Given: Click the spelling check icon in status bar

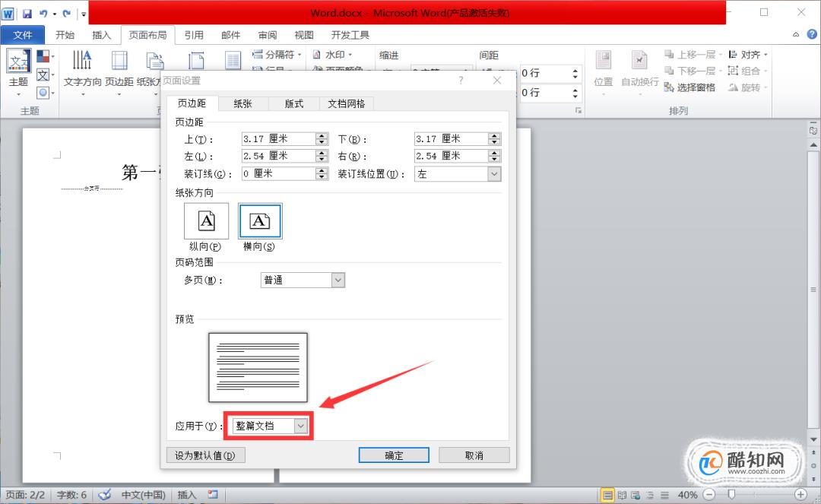Looking at the screenshot, I should [105, 495].
